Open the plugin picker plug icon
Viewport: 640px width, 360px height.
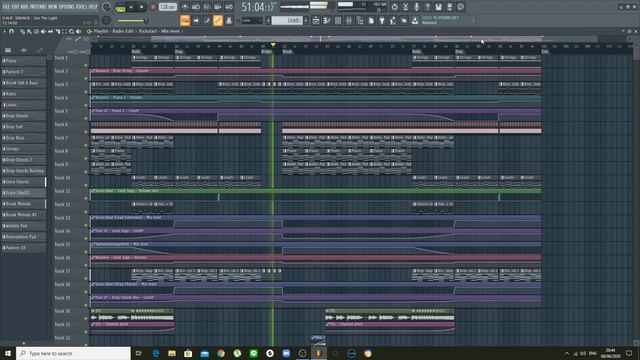tap(382, 20)
